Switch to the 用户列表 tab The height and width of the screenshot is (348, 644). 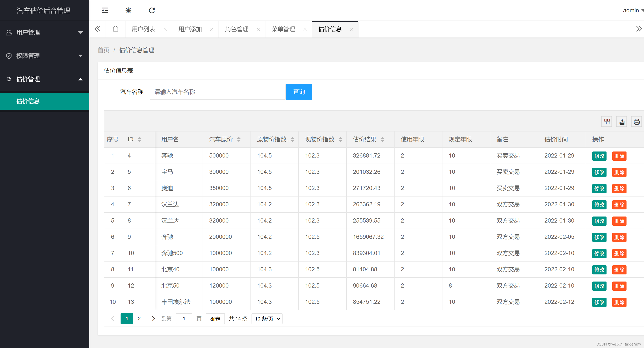click(x=143, y=29)
